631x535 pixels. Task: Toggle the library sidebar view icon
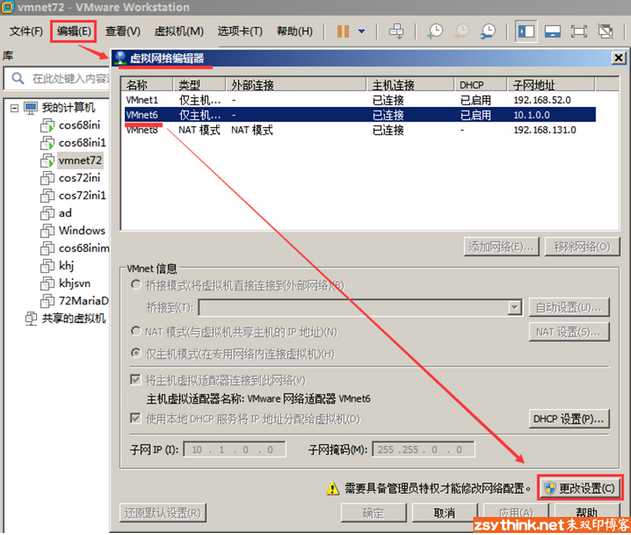point(526,31)
